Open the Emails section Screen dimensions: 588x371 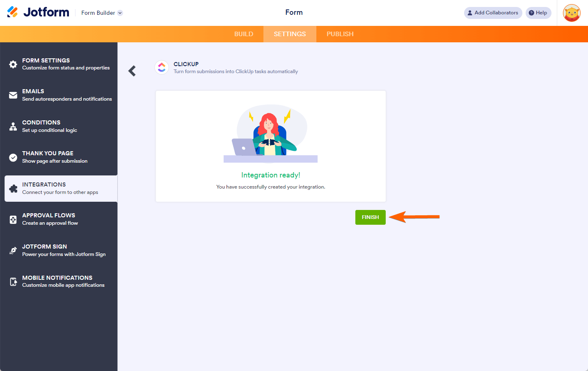(59, 95)
